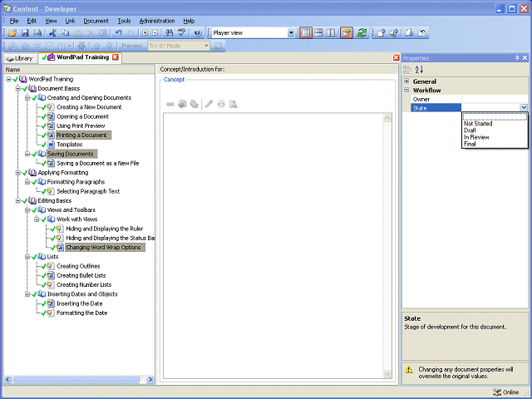Select Using Print Preview topic
Viewport: 532px width, 399px height.
click(x=81, y=126)
